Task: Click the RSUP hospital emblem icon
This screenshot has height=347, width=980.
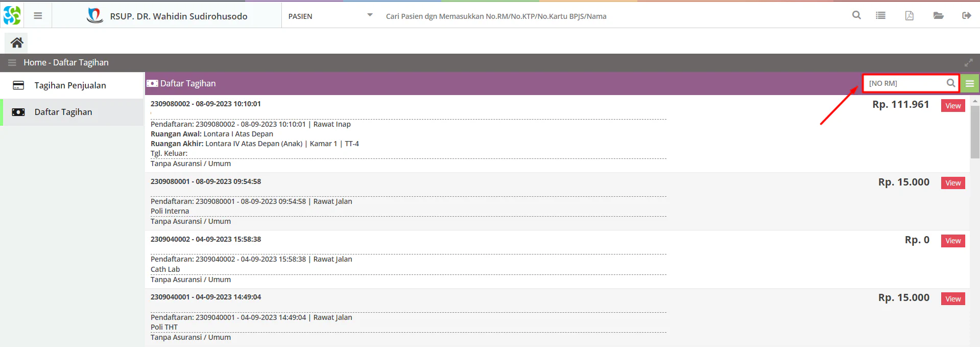Action: coord(94,16)
